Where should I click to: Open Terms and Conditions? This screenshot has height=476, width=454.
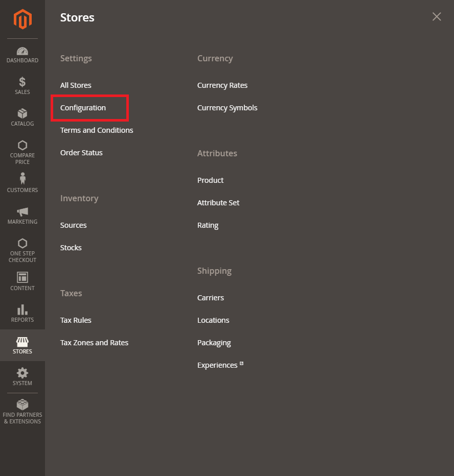click(97, 130)
